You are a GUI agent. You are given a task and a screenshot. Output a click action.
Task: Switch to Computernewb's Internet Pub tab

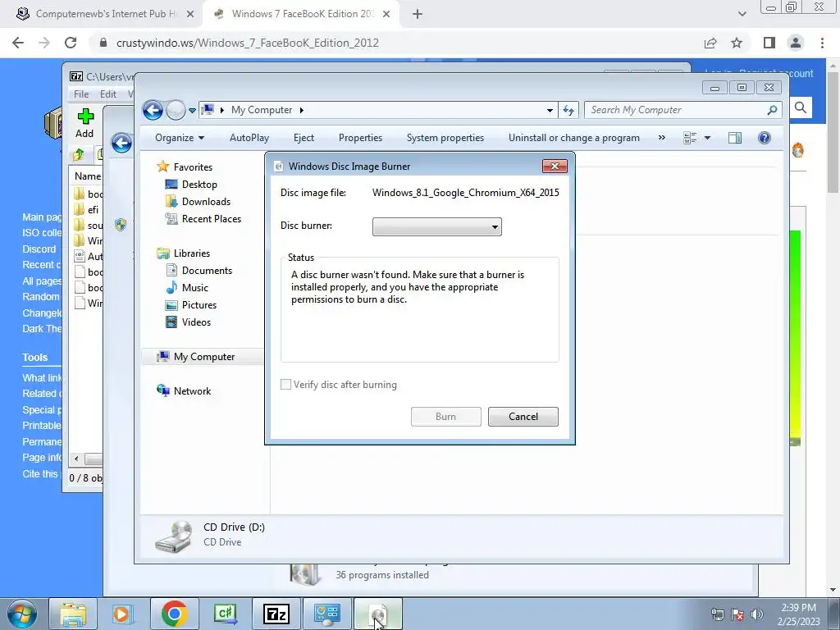pyautogui.click(x=106, y=14)
